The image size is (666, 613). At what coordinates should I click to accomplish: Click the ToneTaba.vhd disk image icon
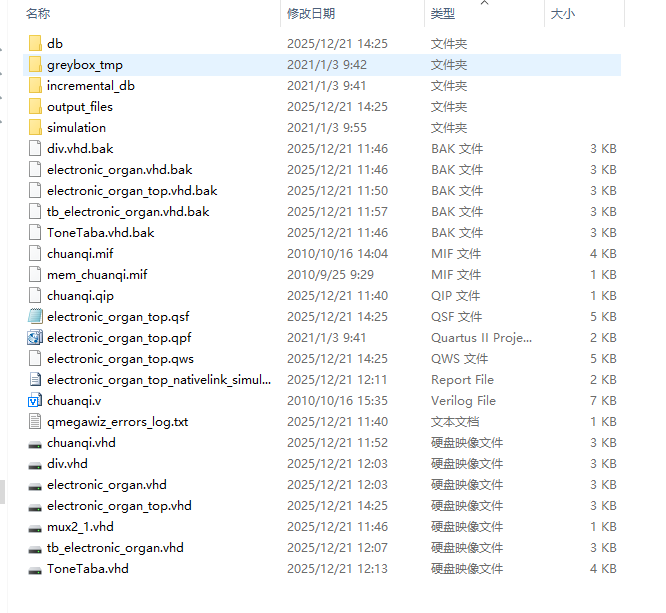[x=35, y=571]
